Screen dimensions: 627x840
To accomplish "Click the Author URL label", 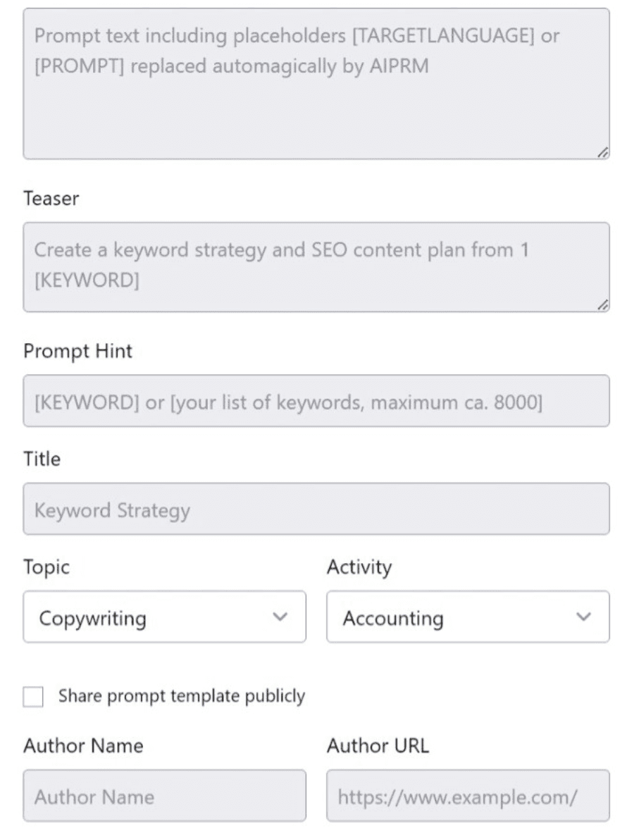I will coord(378,746).
